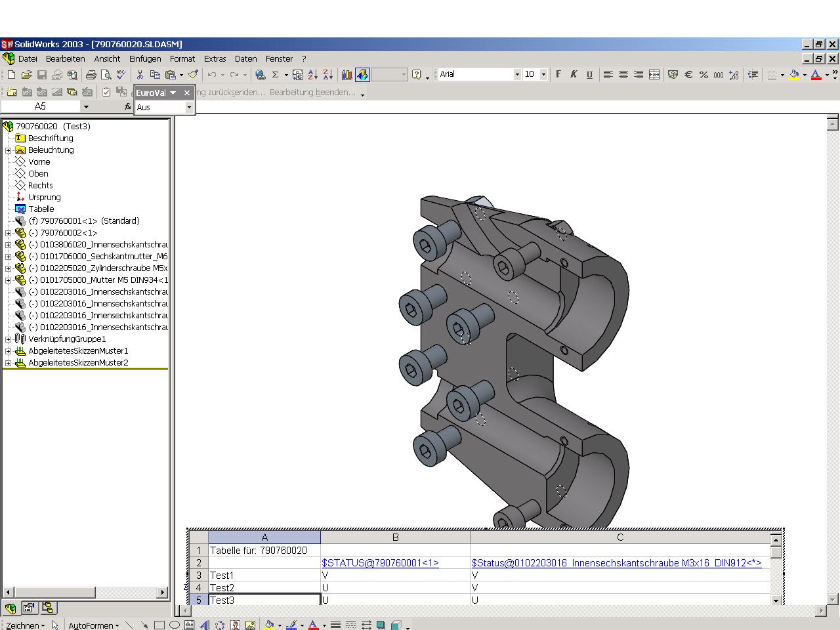Open the Einfügen menu
Viewport: 840px width, 630px height.
(145, 59)
